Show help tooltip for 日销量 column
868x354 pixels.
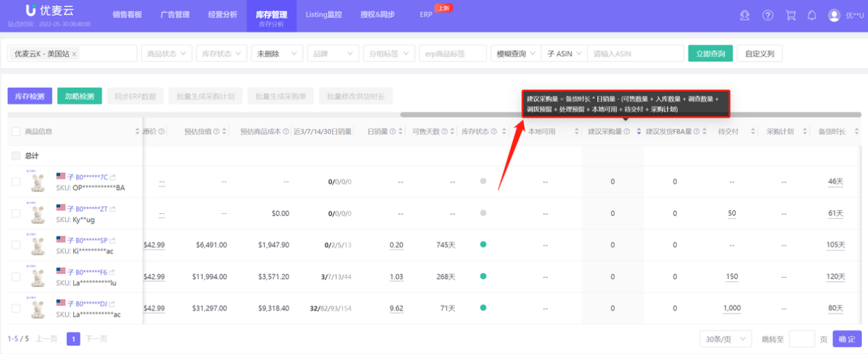391,132
